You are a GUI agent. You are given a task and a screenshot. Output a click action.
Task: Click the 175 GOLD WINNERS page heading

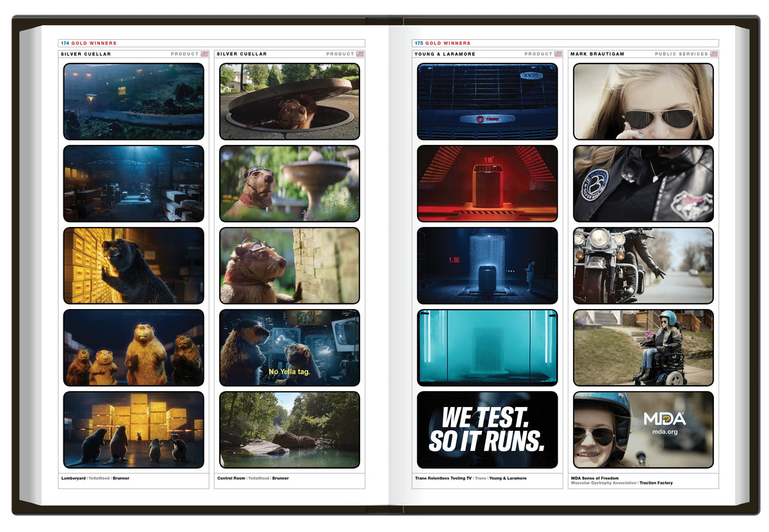[442, 43]
